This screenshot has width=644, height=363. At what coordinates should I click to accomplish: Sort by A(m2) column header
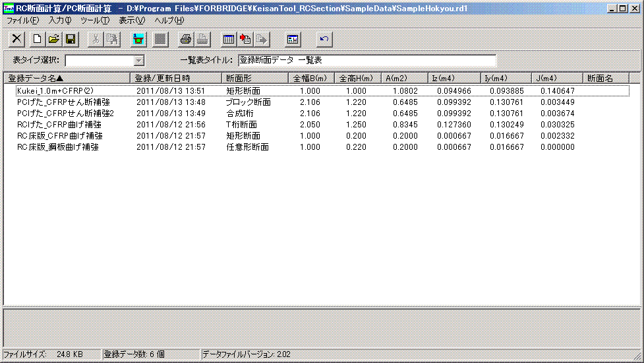point(404,78)
